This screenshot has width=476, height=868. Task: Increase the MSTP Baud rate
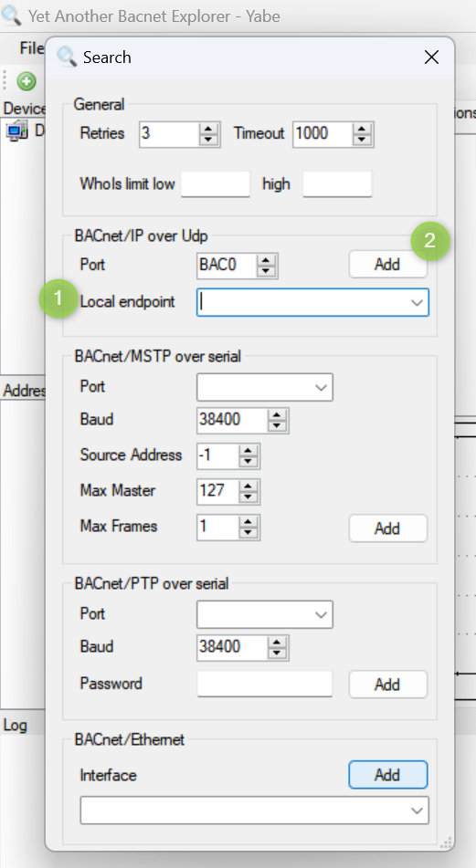tap(278, 415)
